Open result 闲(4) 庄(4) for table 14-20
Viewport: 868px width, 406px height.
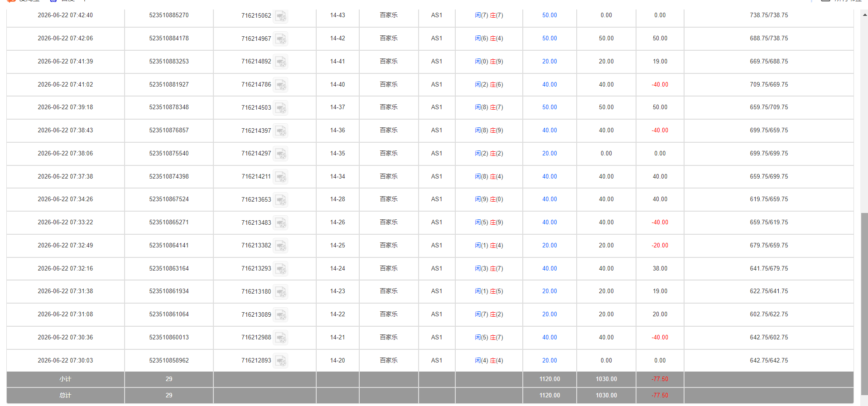pyautogui.click(x=489, y=361)
